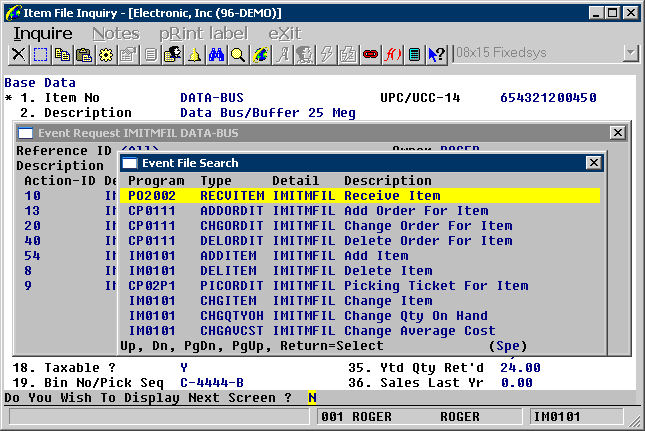Click the Event Request window icon

point(26,133)
